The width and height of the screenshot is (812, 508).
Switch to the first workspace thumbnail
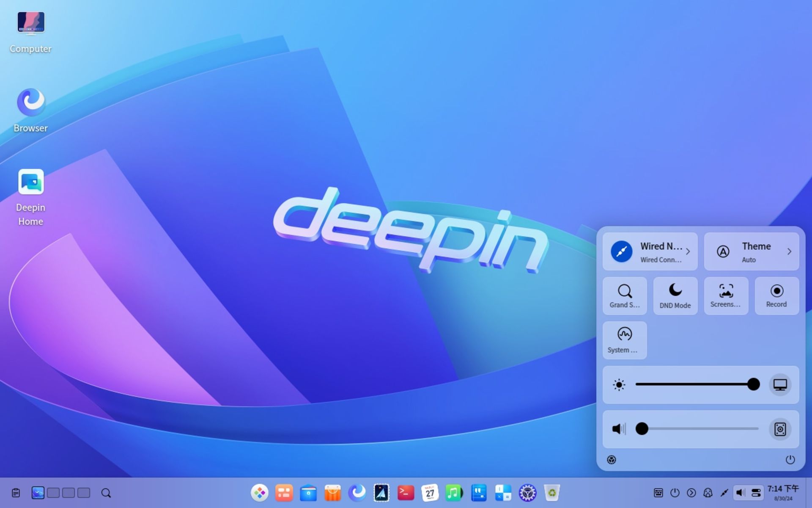pyautogui.click(x=38, y=493)
